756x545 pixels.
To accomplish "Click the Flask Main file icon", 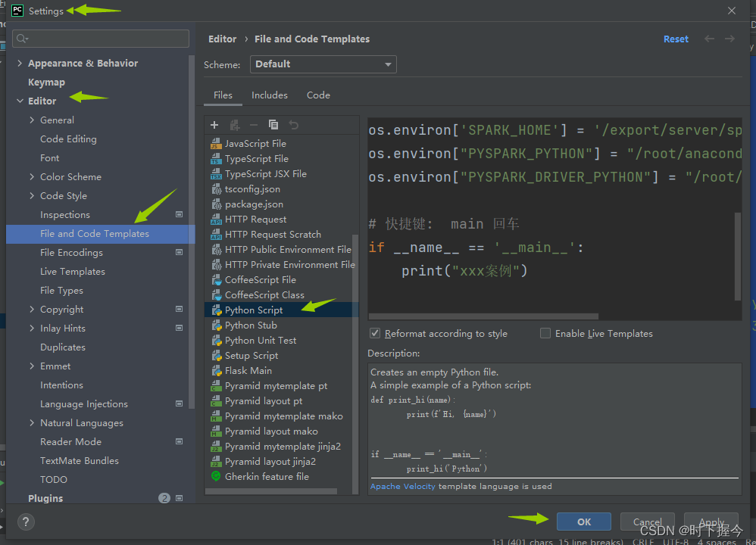I will coord(217,371).
